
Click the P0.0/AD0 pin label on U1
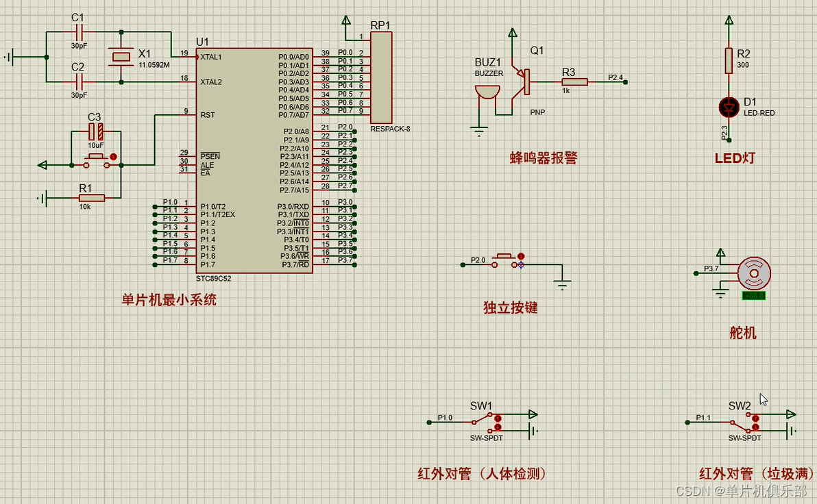tap(293, 57)
